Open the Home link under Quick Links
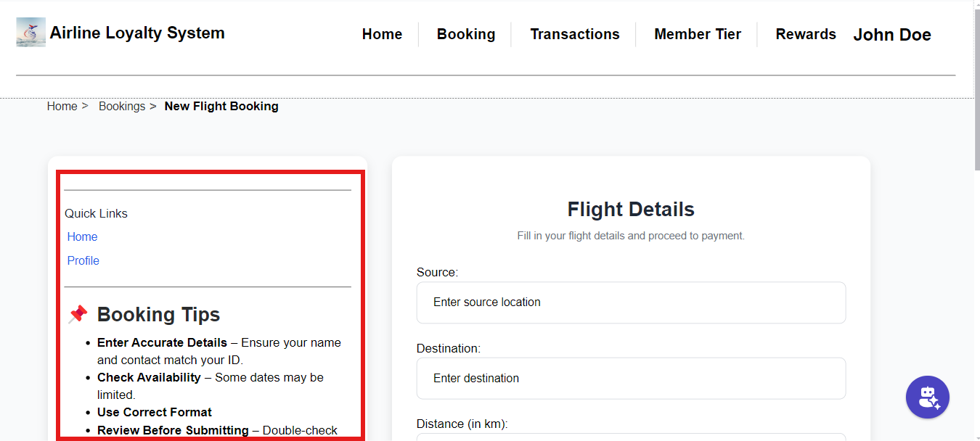Viewport: 980px width, 441px height. [x=82, y=236]
